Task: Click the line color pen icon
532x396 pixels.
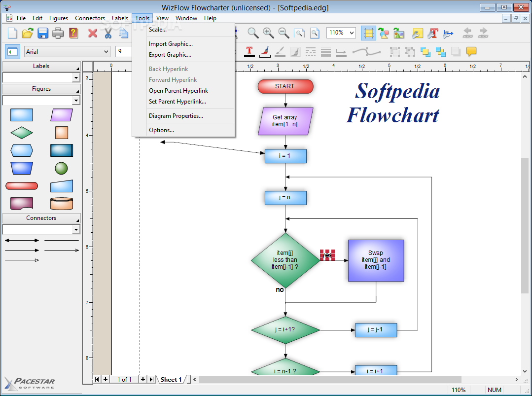Action: click(280, 52)
